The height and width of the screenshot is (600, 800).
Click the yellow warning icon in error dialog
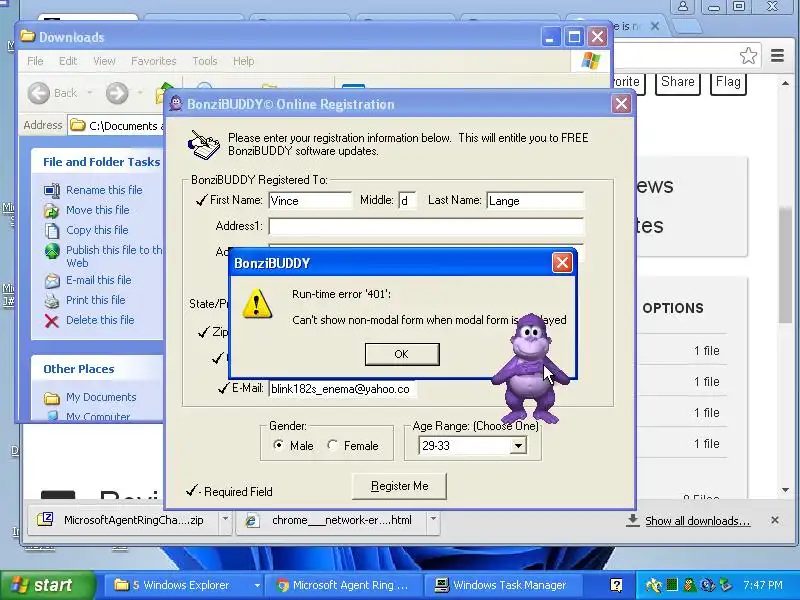[257, 304]
